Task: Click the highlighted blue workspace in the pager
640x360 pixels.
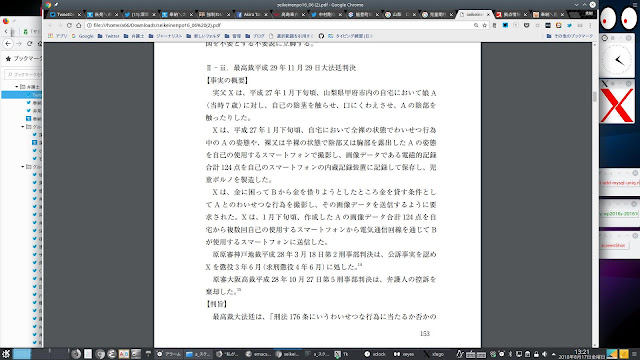Action: coord(22,354)
